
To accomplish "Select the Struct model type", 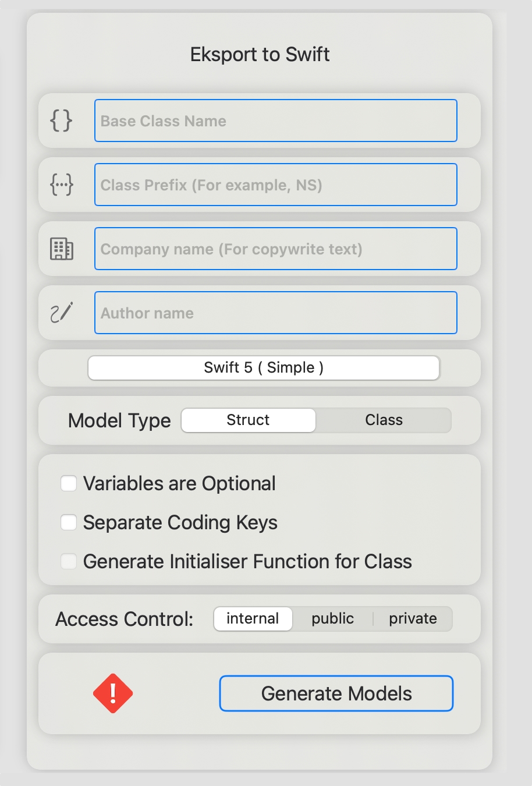I will (248, 420).
